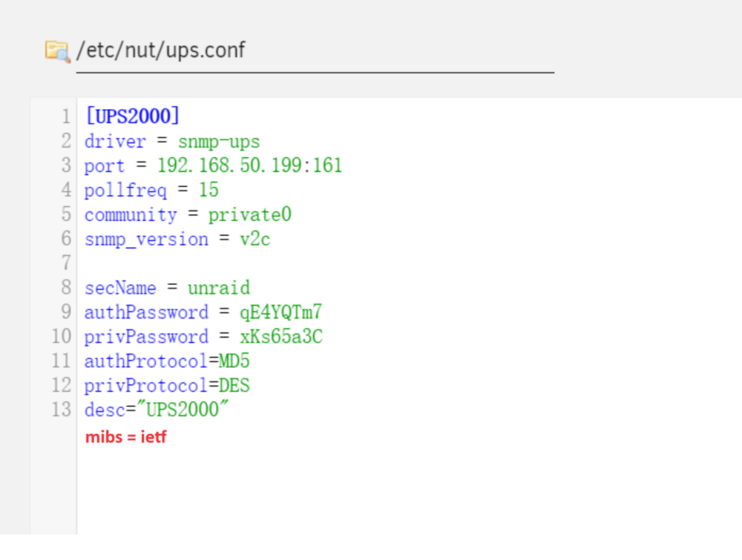Viewport: 742px width, 560px height.
Task: Click the privPassword value xKs65a3C
Action: click(x=281, y=337)
